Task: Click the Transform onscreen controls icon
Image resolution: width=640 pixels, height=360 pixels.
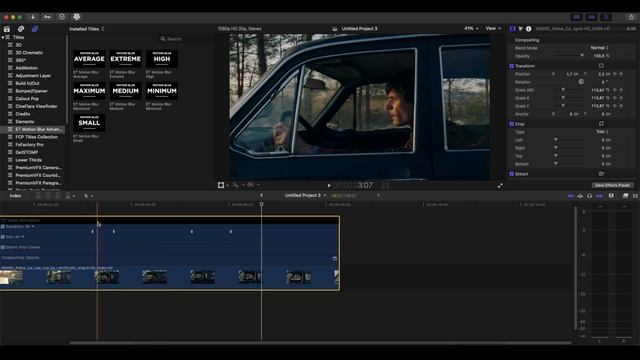Action: point(601,66)
